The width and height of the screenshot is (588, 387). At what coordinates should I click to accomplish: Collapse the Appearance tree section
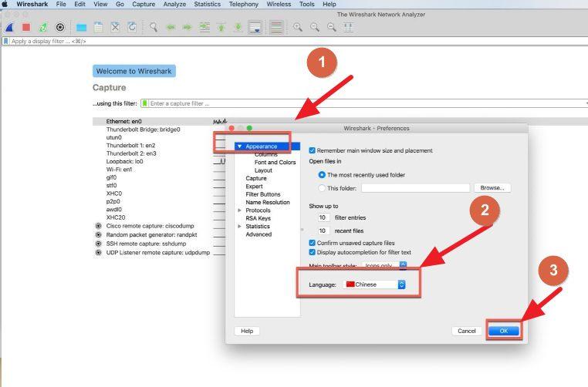240,146
